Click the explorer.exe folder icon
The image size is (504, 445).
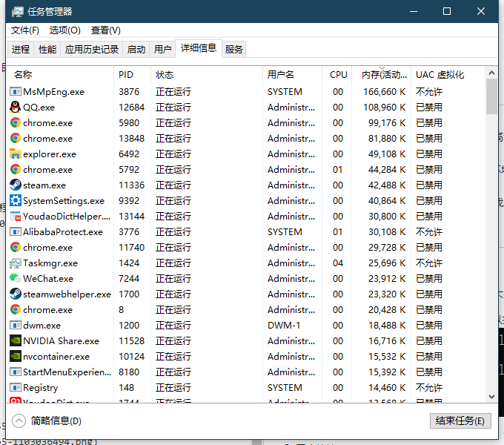15,154
